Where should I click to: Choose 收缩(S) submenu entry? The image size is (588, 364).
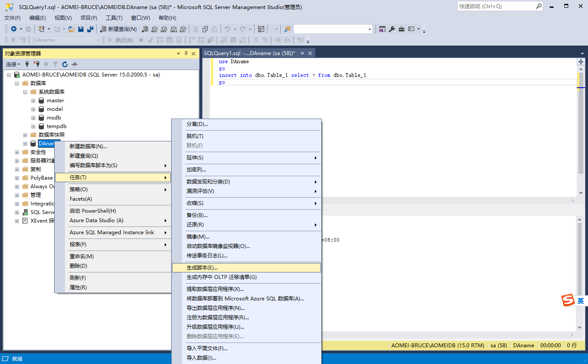pos(246,203)
